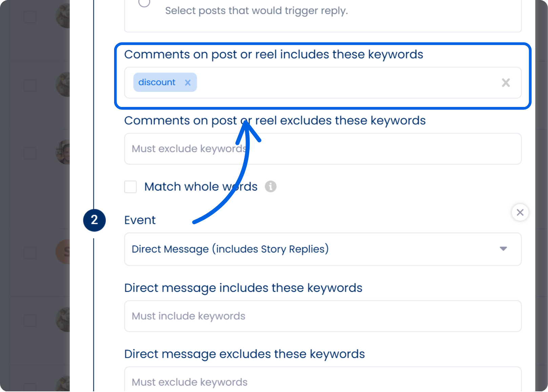Enable the Match whole words checkbox
Screen dimensions: 548x392
pyautogui.click(x=130, y=187)
